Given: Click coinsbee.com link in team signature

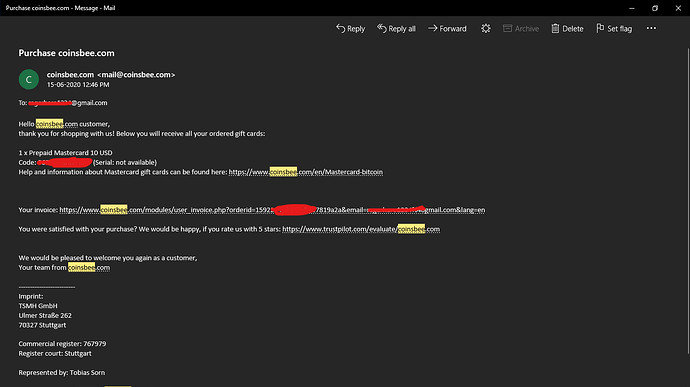Looking at the screenshot, I should [x=89, y=267].
